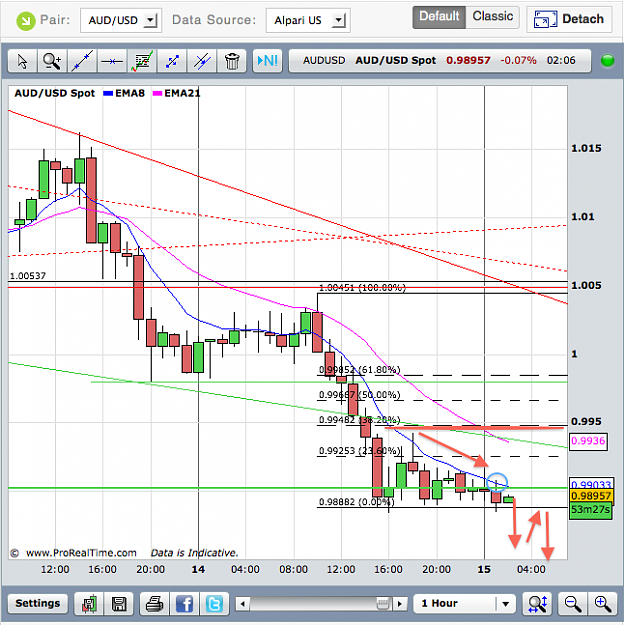Zoom out using bottom minus magnifier
Viewport: 625px width, 625px height.
(x=572, y=603)
